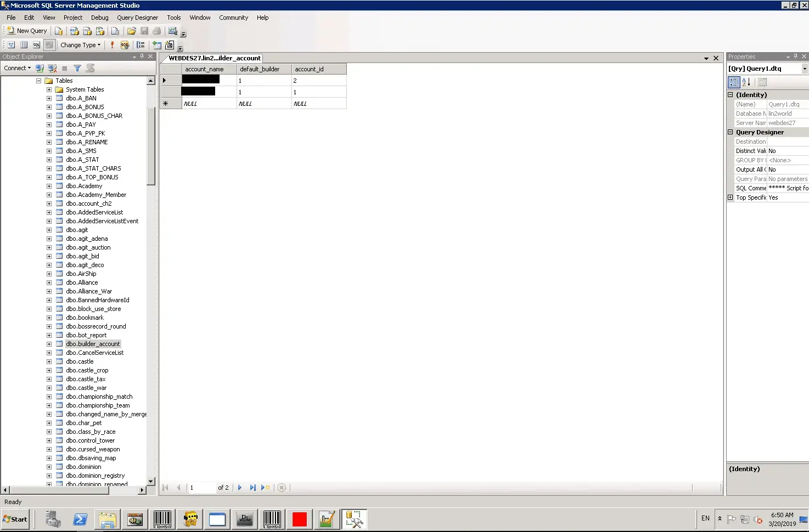Click Alphabetical sort in Properties panel
The width and height of the screenshot is (809, 532).
(746, 82)
